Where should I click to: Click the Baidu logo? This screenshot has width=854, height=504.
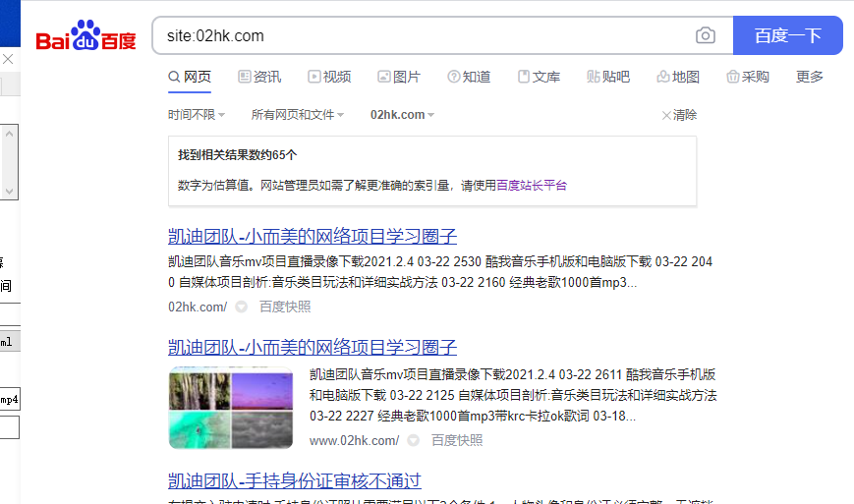(85, 35)
